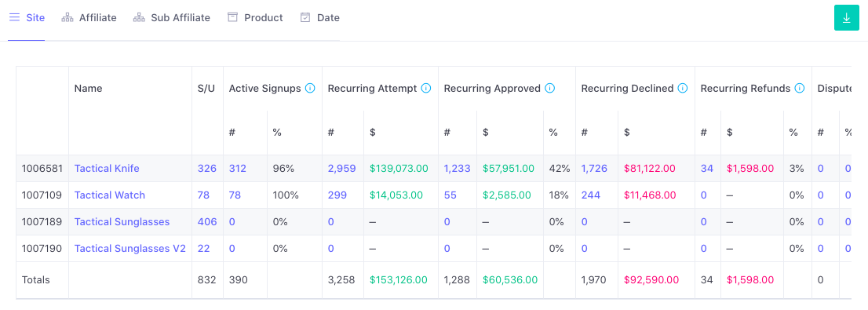
Task: Switch to the Product tab
Action: pos(255,18)
